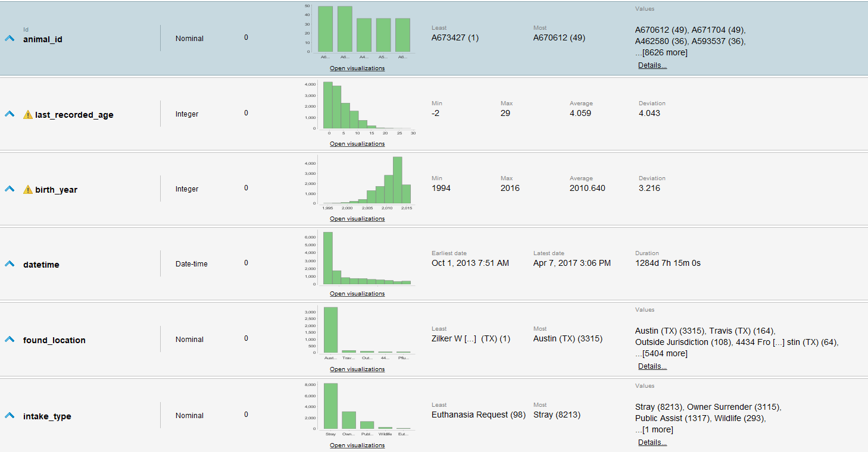Collapse the found_location row chevron
868x452 pixels.
[x=10, y=339]
